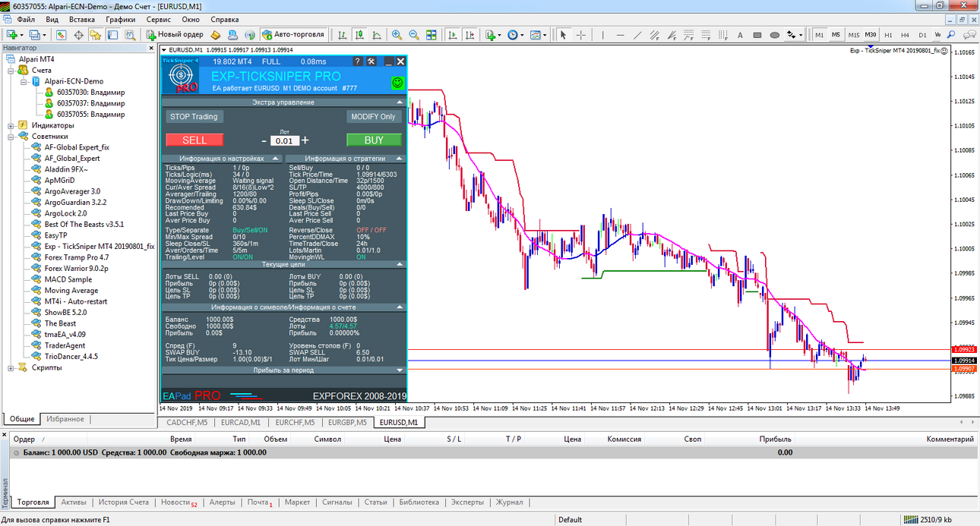Select the text label A tool
Image resolution: width=980 pixels, height=526 pixels.
740,35
